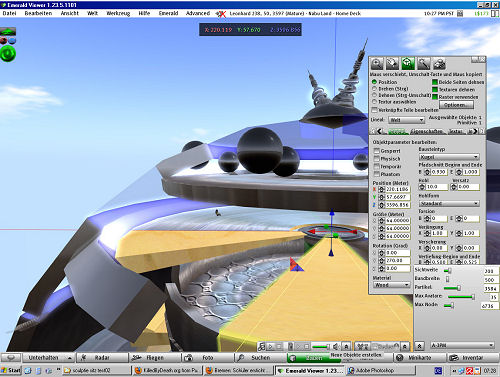Image resolution: width=500 pixels, height=377 pixels.
Task: Select the Create (magic wand) tool
Action: coord(424,63)
